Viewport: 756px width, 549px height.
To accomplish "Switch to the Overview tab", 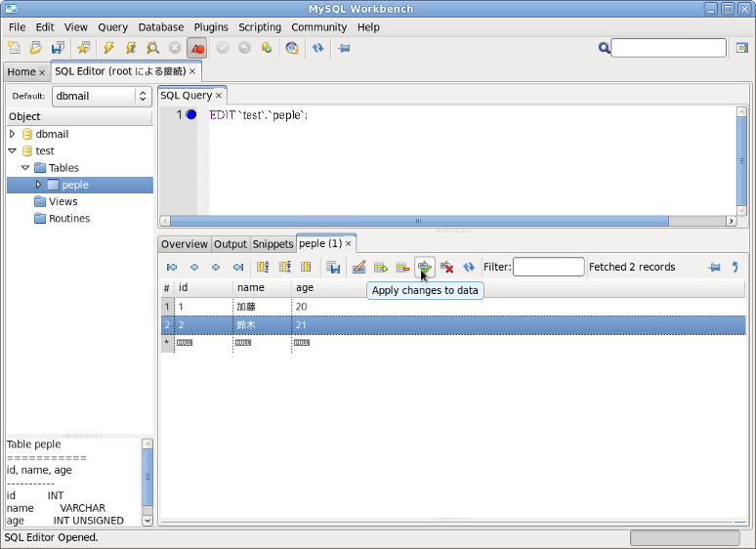I will [x=185, y=244].
